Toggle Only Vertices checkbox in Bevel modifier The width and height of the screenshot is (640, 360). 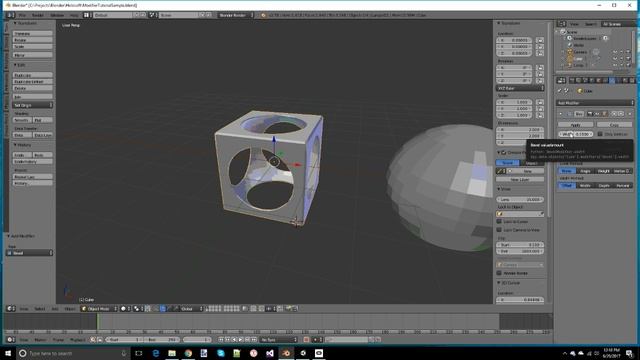[600, 134]
